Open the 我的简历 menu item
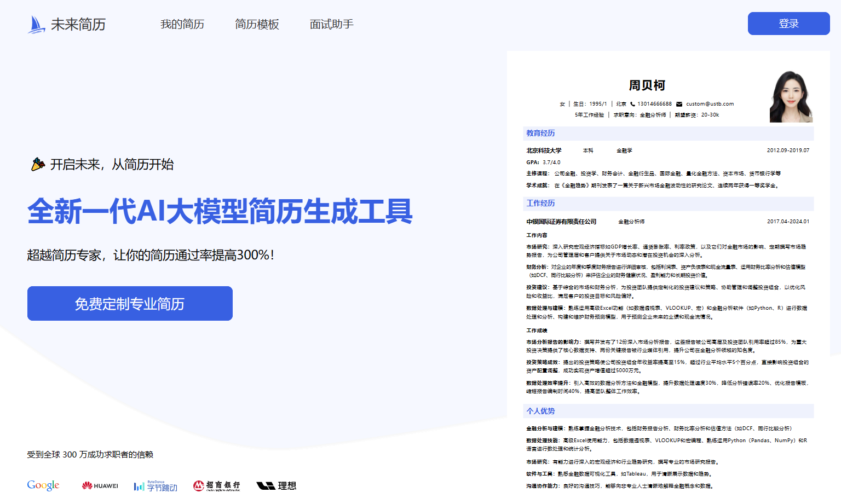 tap(182, 24)
